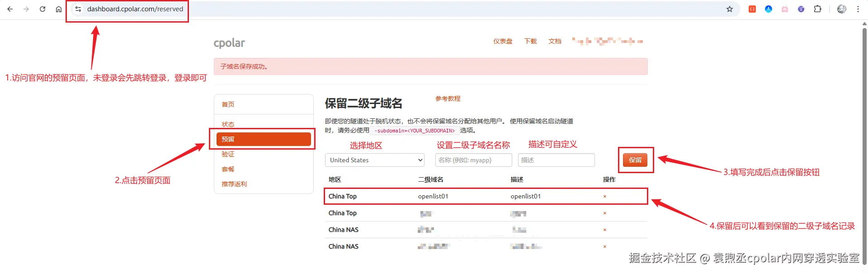The width and height of the screenshot is (868, 273).
Task: Open the 参考教程 tutorial link
Action: pos(448,99)
